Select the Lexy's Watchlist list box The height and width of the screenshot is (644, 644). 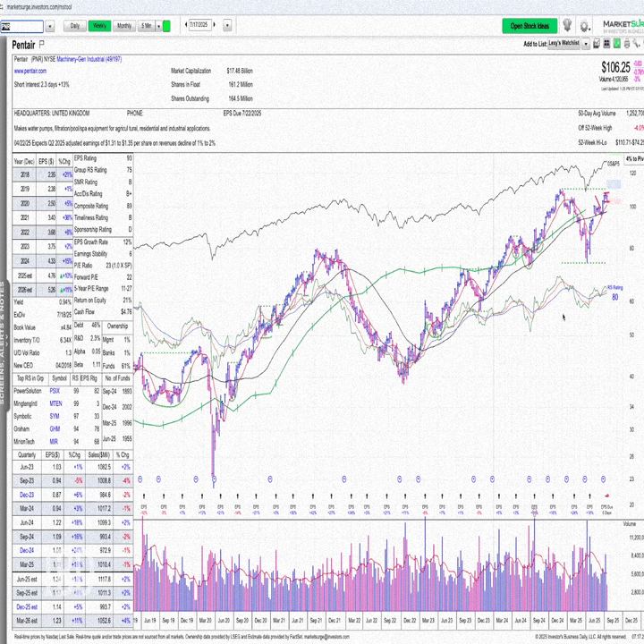564,43
